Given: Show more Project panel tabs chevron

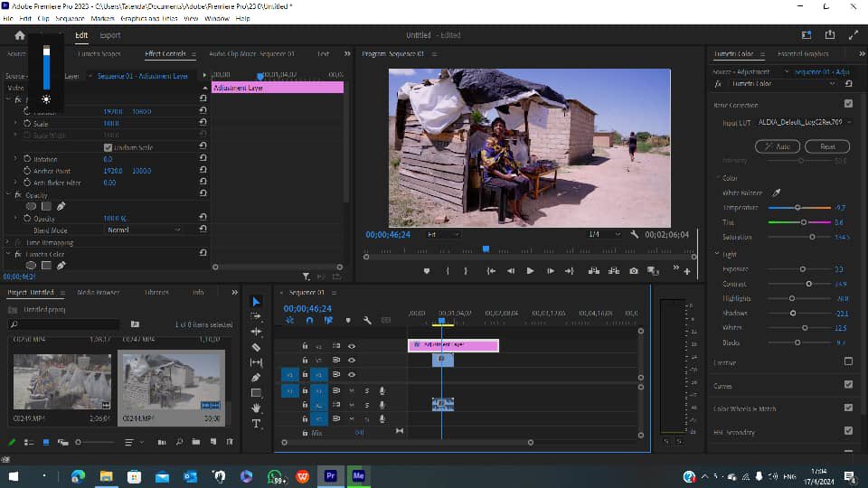Looking at the screenshot, I should (235, 292).
